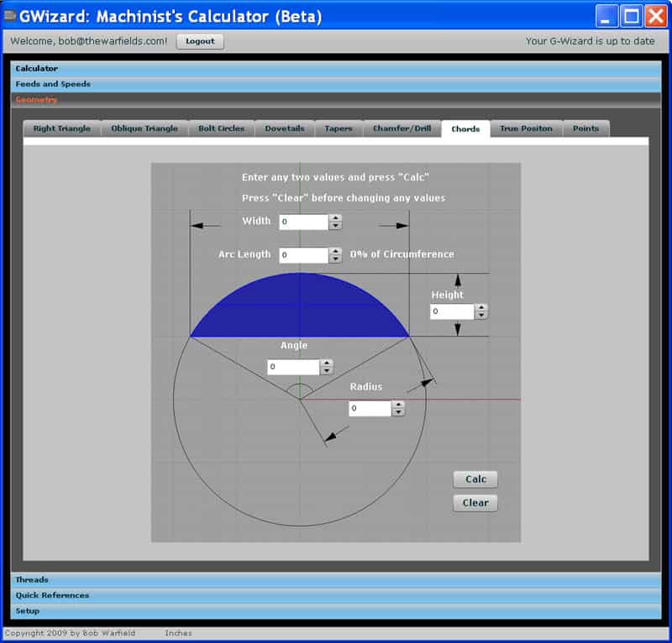Click the Angle input field
Screen dimensions: 672x643
click(294, 367)
